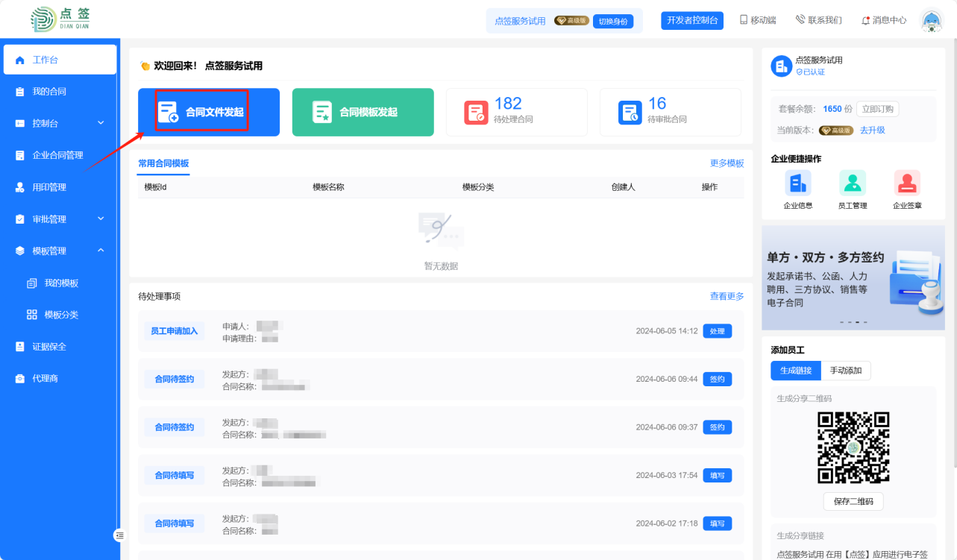This screenshot has width=957, height=560.
Task: Select the 生成链接 option
Action: coord(795,371)
